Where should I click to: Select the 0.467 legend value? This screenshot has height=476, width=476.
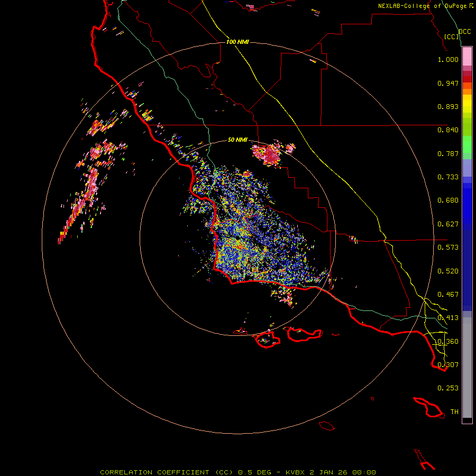[x=448, y=295]
